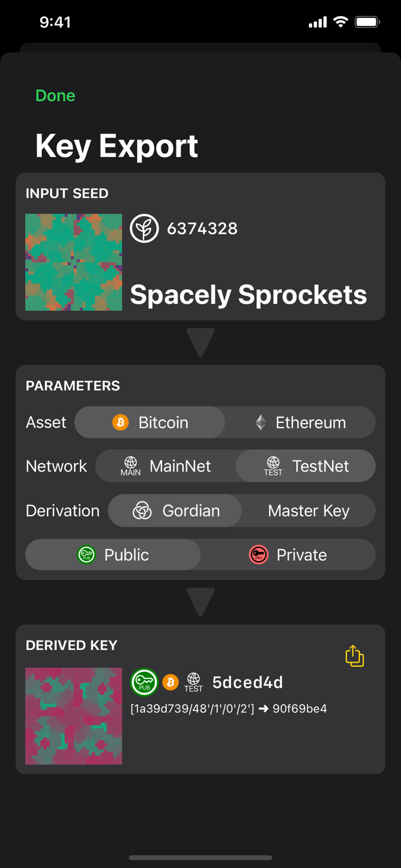Click the disclosure arrow above Derived Key
The height and width of the screenshot is (868, 401).
(x=200, y=602)
